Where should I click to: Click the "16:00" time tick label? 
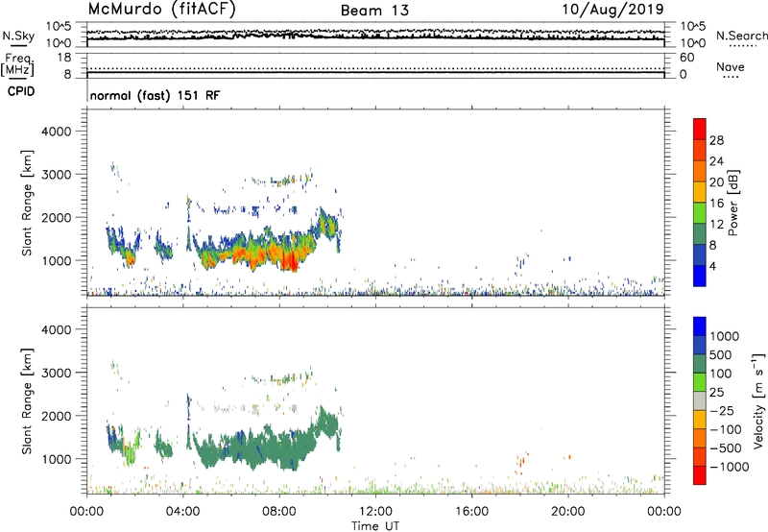[x=471, y=512]
